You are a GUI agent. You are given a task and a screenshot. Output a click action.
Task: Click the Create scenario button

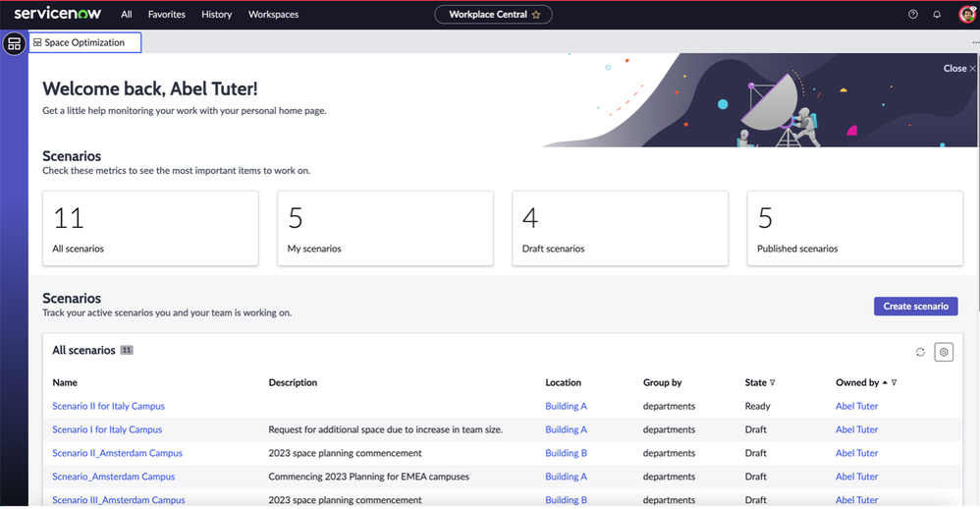click(x=915, y=306)
